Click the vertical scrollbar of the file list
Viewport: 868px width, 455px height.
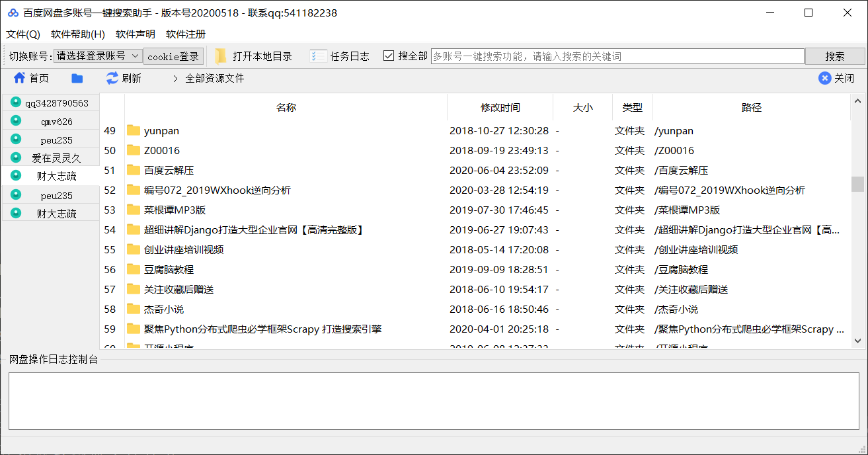[858, 183]
